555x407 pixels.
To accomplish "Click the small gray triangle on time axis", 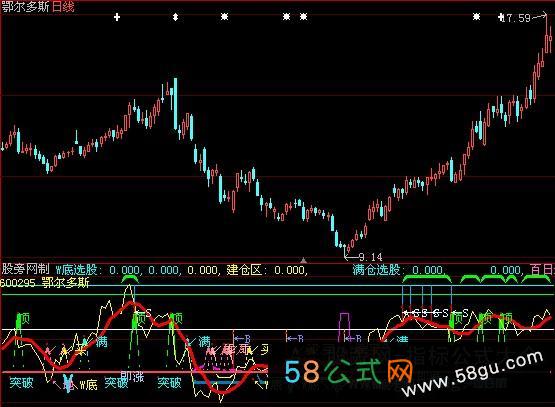I will [x=303, y=260].
